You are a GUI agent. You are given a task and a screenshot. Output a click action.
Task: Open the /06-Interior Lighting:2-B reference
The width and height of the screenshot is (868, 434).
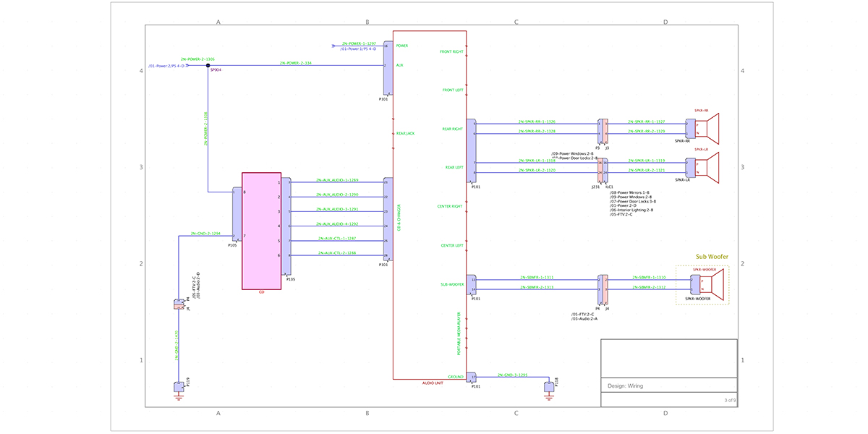pyautogui.click(x=632, y=210)
